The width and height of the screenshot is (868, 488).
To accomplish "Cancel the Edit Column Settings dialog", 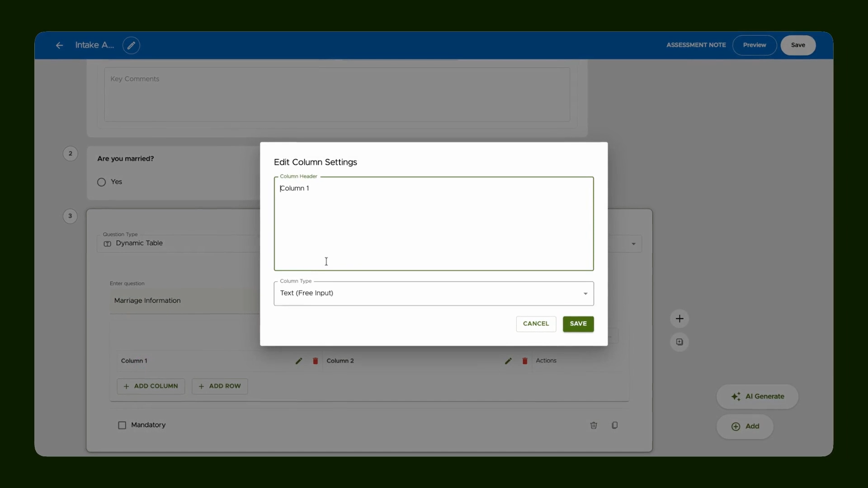I will [x=536, y=324].
